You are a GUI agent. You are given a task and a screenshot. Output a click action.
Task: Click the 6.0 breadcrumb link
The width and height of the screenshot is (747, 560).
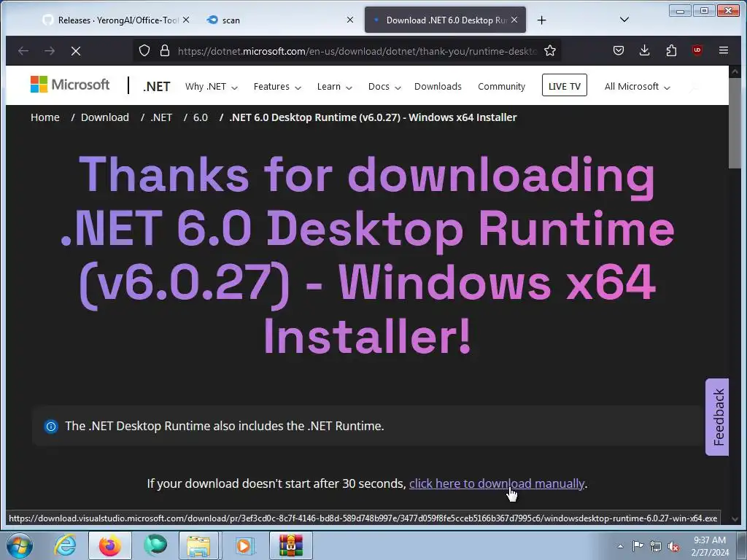(x=201, y=117)
